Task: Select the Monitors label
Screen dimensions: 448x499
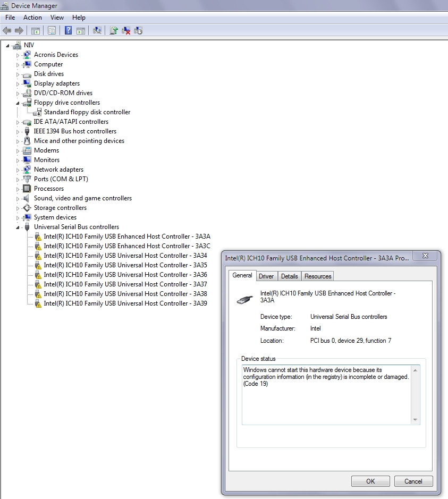Action: [47, 160]
